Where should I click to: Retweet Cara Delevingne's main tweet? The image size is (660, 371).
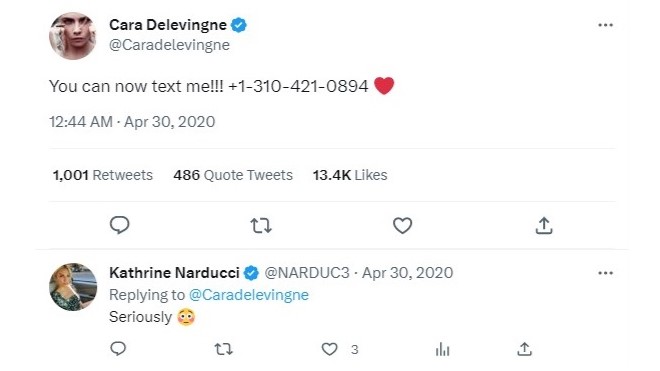coord(261,226)
